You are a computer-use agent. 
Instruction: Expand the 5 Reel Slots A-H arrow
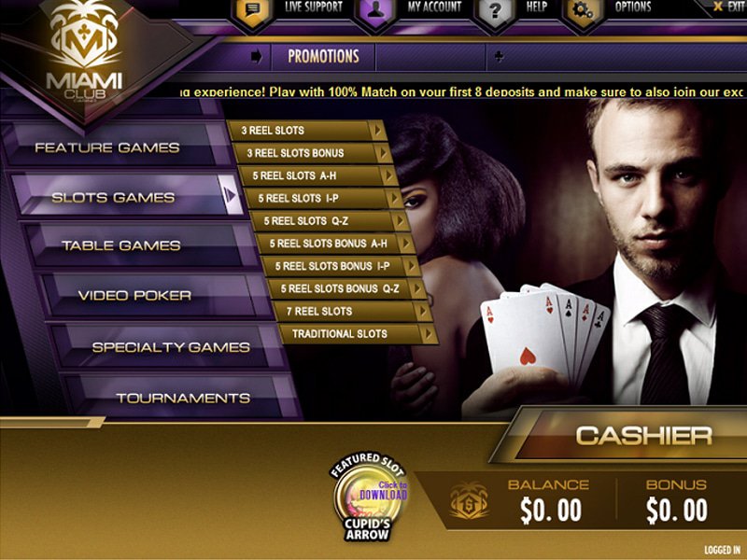tap(388, 175)
